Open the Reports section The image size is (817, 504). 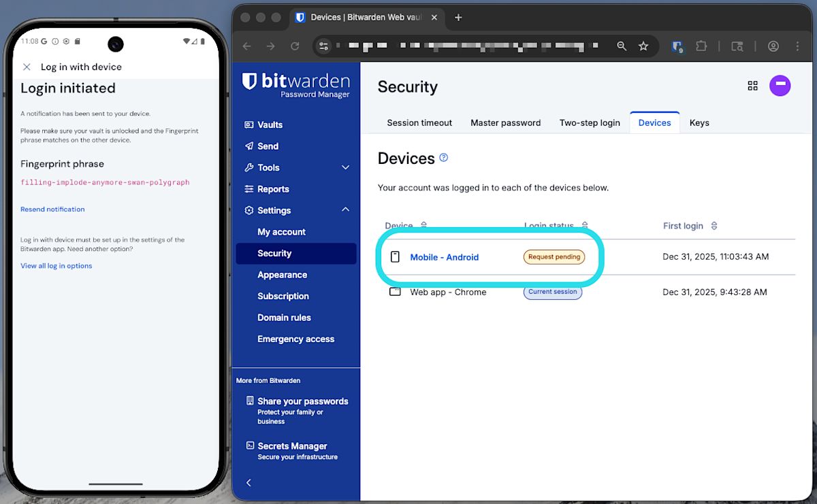click(x=272, y=188)
